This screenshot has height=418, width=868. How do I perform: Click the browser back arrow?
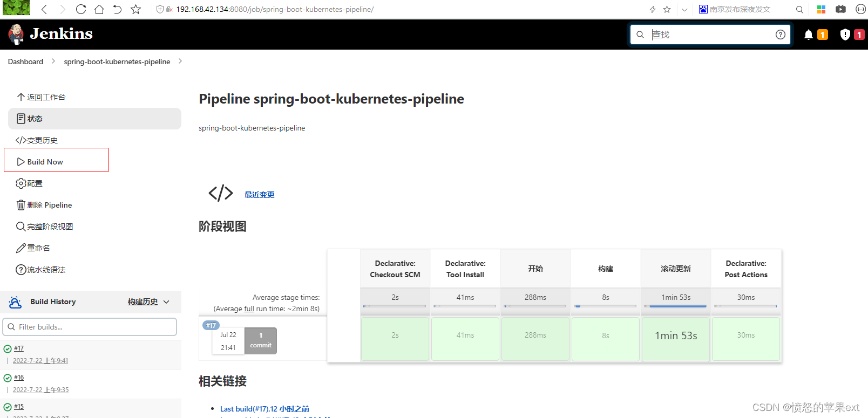(x=44, y=9)
